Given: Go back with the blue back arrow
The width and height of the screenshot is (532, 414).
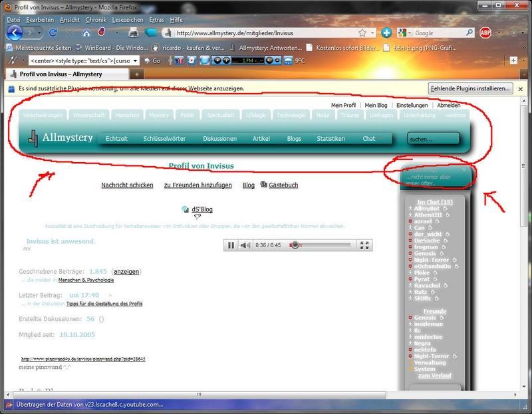Looking at the screenshot, I should (x=14, y=33).
